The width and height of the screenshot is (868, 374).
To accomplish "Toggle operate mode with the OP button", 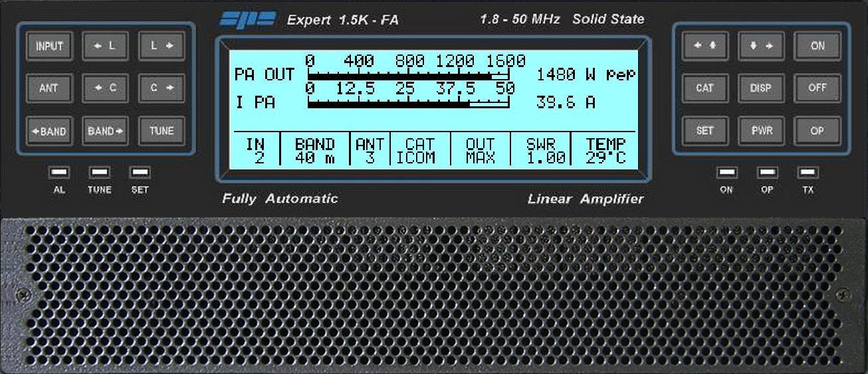I will click(x=817, y=131).
